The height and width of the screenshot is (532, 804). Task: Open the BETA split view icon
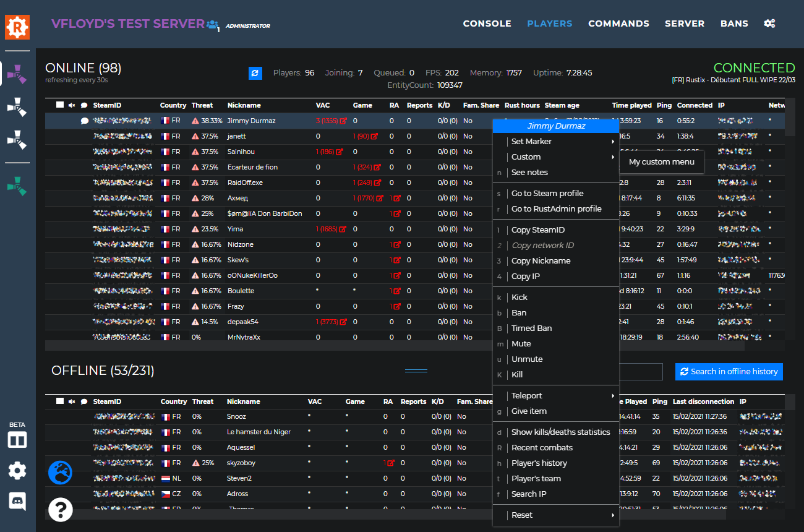coord(17,440)
